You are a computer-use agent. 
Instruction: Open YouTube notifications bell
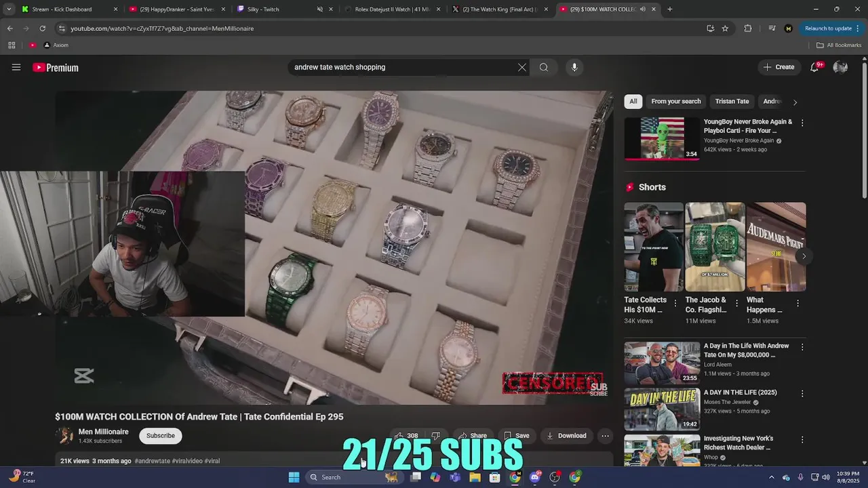(x=815, y=67)
